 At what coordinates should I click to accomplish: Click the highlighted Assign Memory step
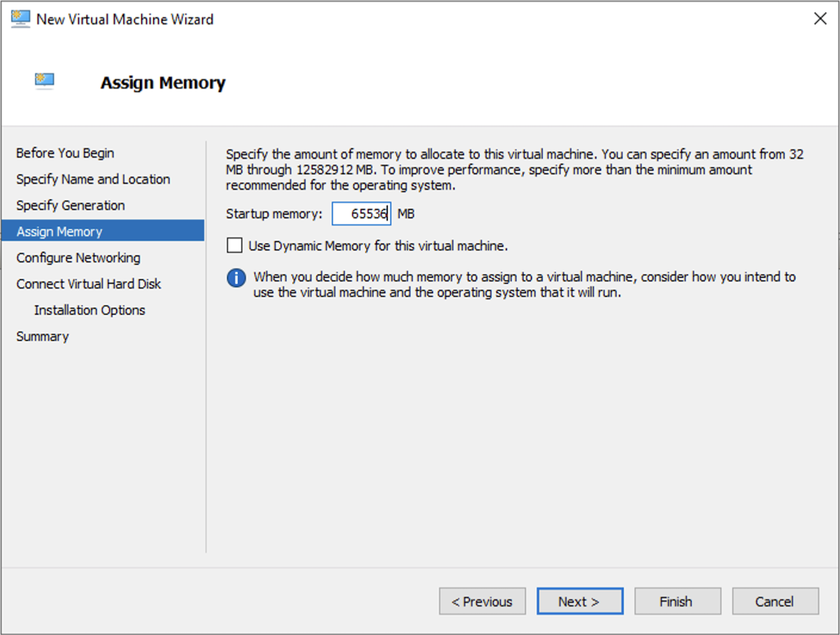59,231
